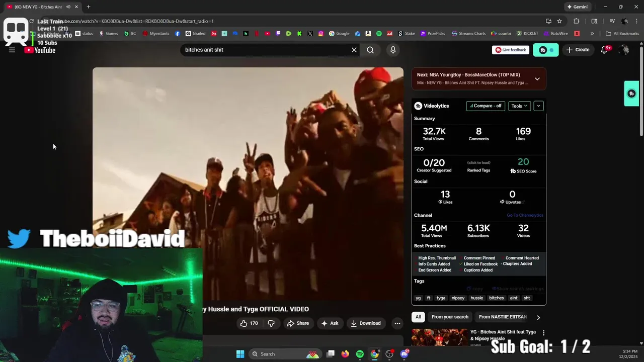
Task: Open the taskbar clock showing 5:34 PM
Action: click(630, 354)
